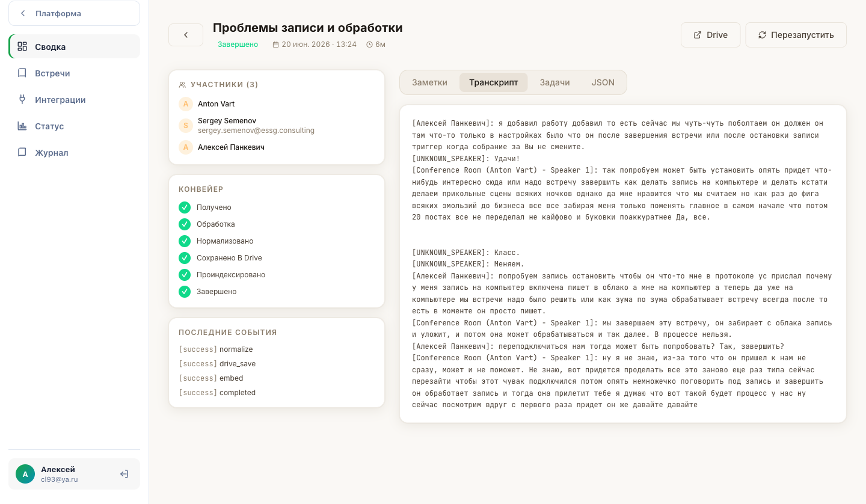Click the [success] normalize event

[x=216, y=349]
